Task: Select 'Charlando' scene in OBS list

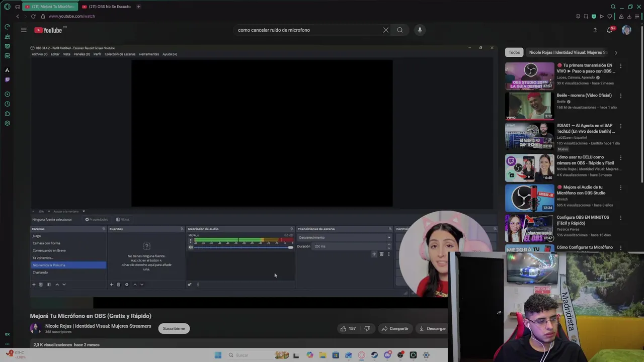Action: click(x=40, y=273)
